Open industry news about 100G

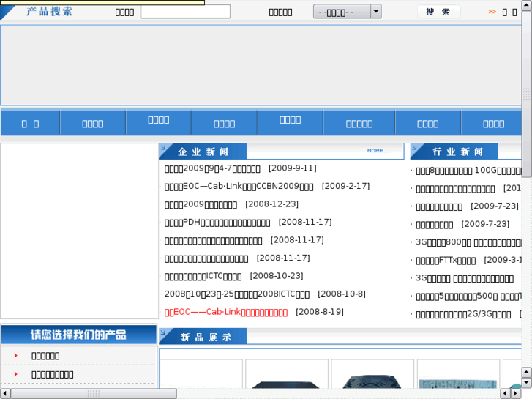468,171
